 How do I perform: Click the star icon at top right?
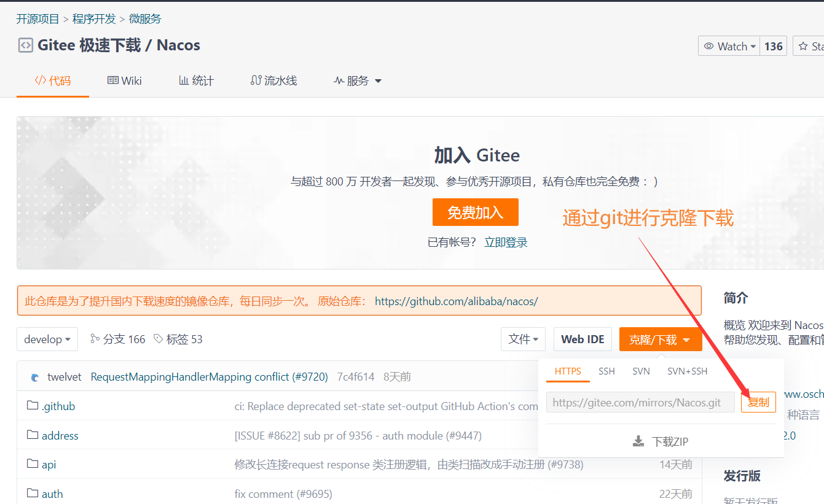(803, 46)
